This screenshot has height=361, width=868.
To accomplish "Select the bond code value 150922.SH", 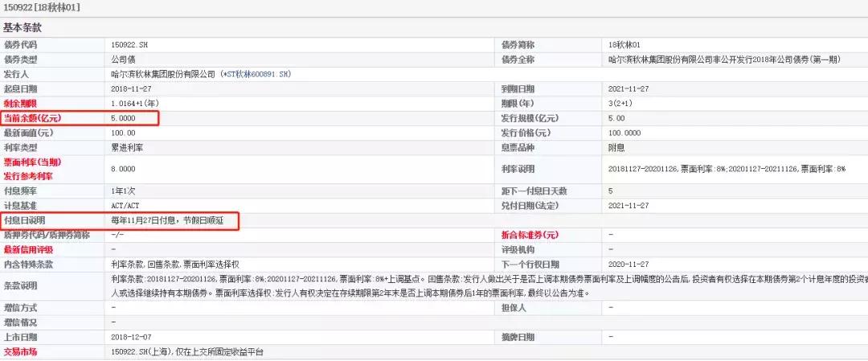I will coord(129,45).
